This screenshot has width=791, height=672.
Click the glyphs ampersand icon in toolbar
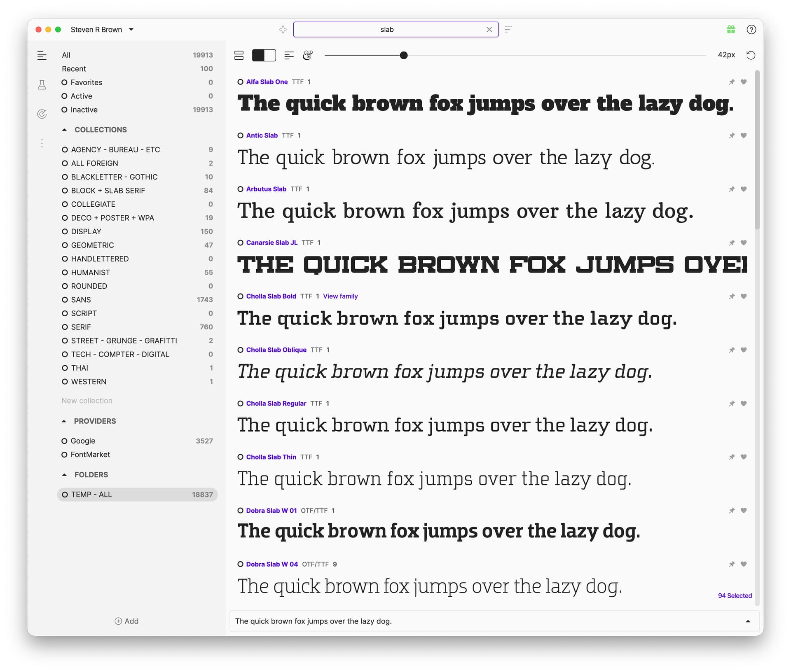click(x=307, y=55)
